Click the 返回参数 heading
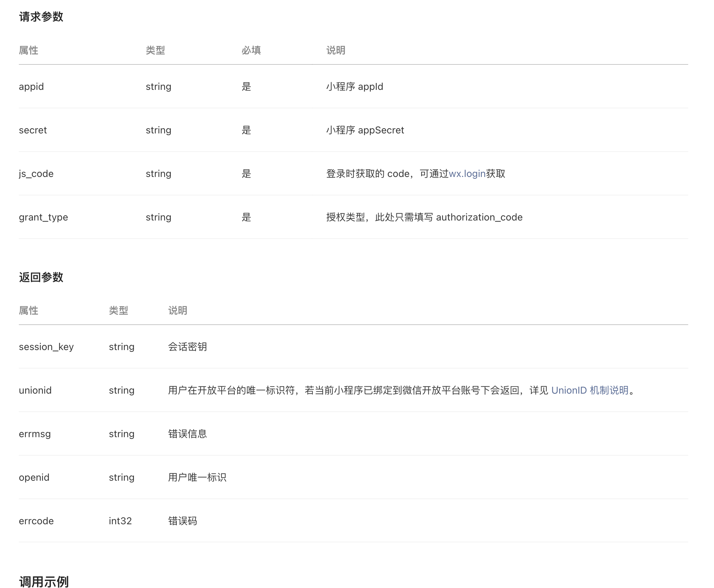Screen dimensions: 714x588 coord(41,277)
